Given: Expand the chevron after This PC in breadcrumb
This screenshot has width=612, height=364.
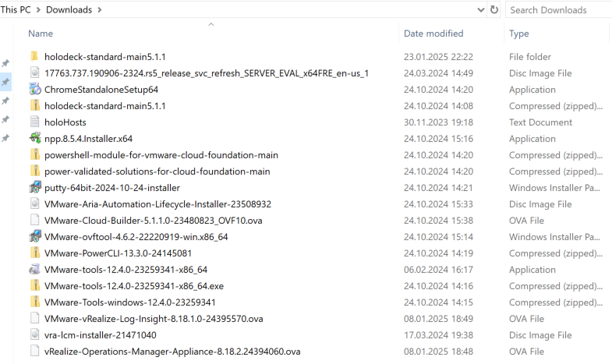Looking at the screenshot, I should pyautogui.click(x=38, y=10).
